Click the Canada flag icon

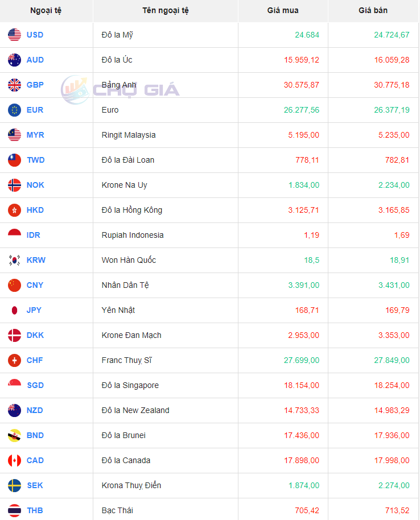tap(15, 460)
